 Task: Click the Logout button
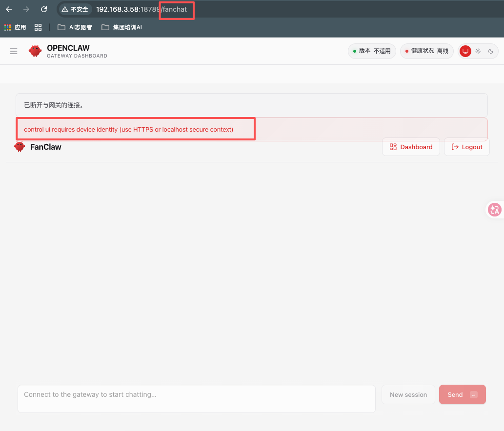coord(467,147)
